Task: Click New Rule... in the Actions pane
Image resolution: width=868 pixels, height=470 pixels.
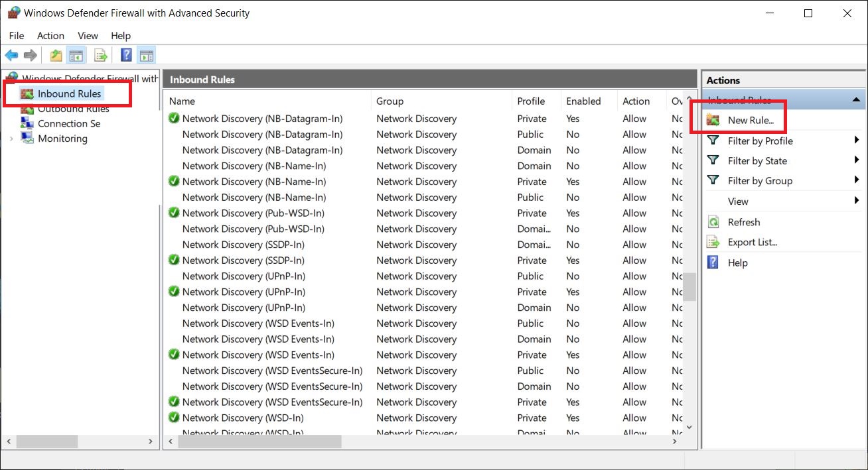Action: (751, 121)
